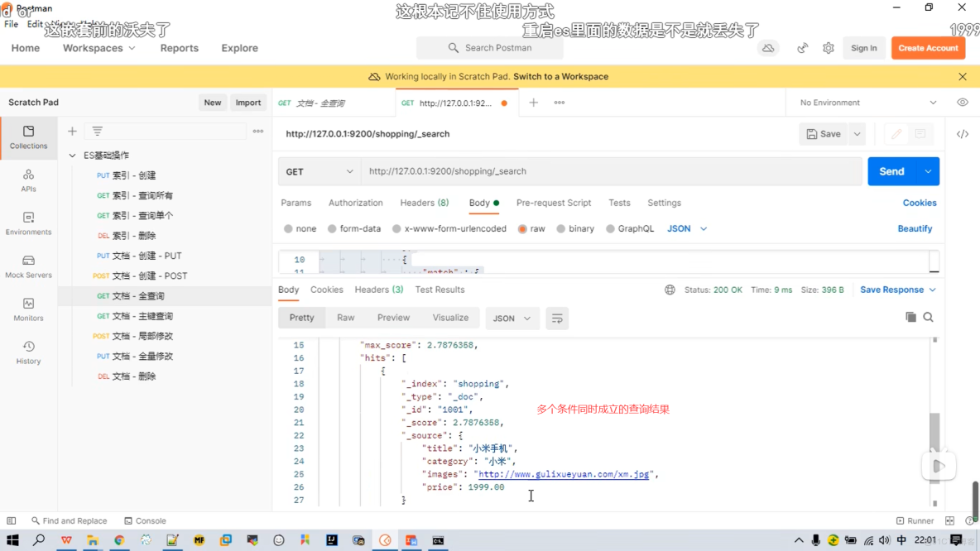This screenshot has height=551, width=980.
Task: Switch to the Headers (8) tab
Action: [424, 203]
